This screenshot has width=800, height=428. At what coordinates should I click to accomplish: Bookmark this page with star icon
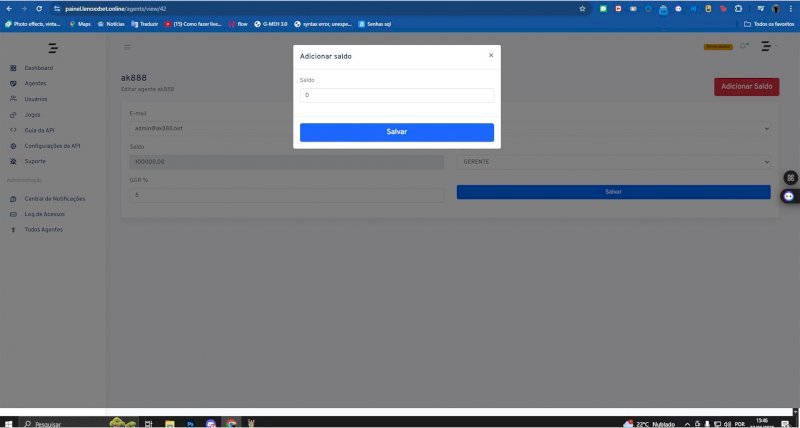tap(582, 9)
